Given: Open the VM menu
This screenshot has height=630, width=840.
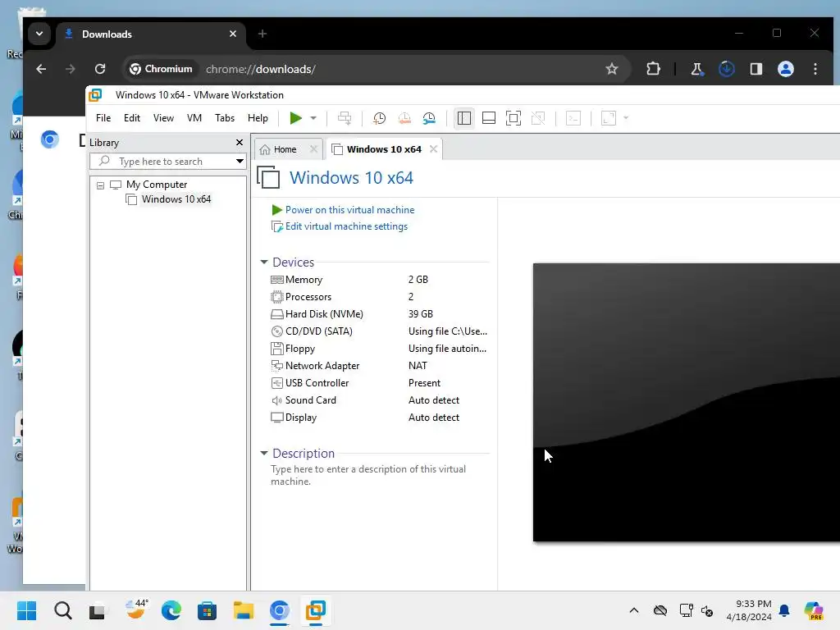Looking at the screenshot, I should [x=194, y=118].
